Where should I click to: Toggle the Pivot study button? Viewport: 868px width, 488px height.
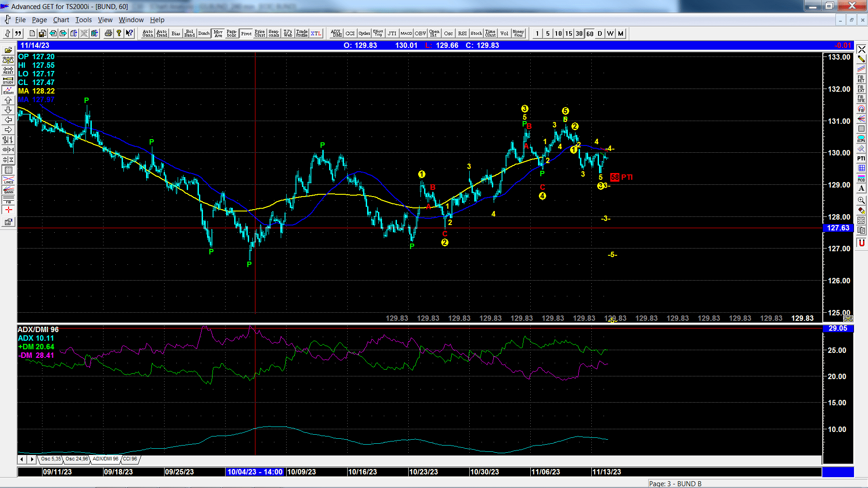point(246,33)
